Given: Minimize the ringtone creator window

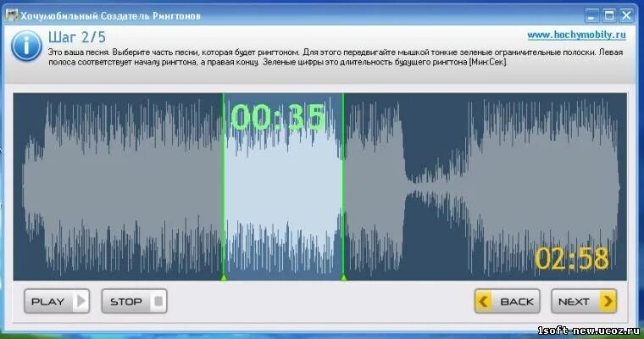Looking at the screenshot, I should [x=591, y=15].
